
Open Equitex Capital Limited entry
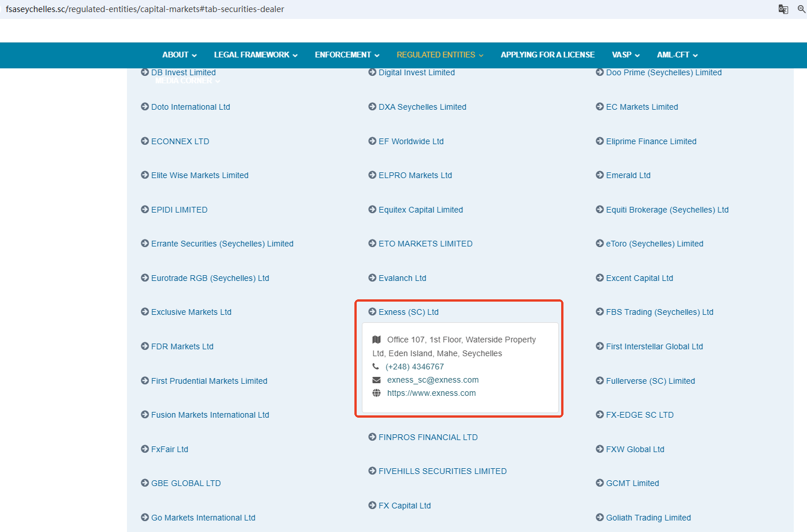tap(420, 210)
